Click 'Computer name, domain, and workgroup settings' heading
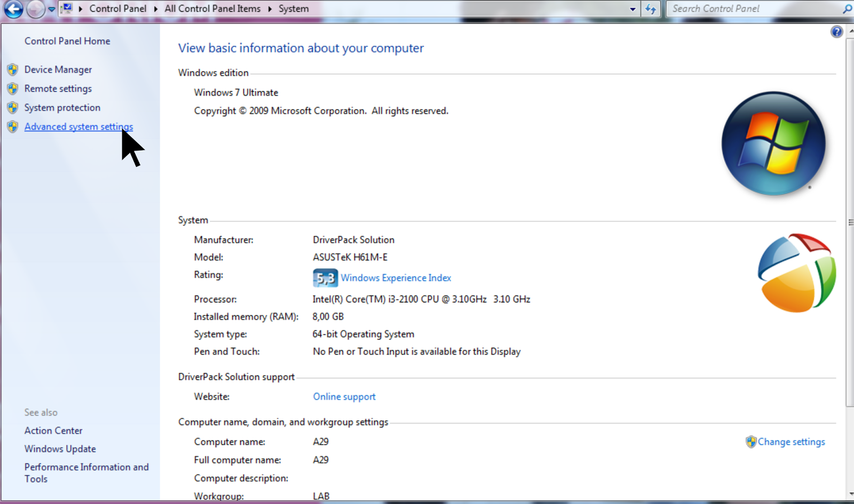854x504 pixels. pos(283,422)
